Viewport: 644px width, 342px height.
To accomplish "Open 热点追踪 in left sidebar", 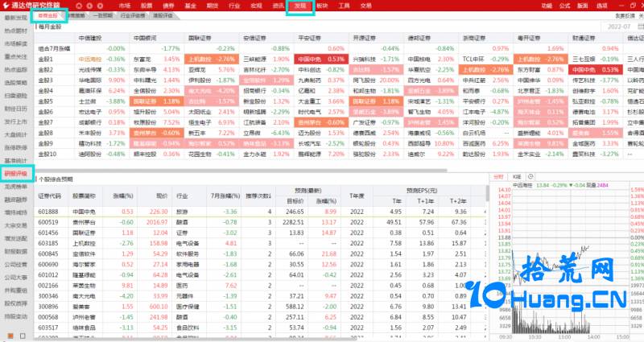I will (x=15, y=70).
